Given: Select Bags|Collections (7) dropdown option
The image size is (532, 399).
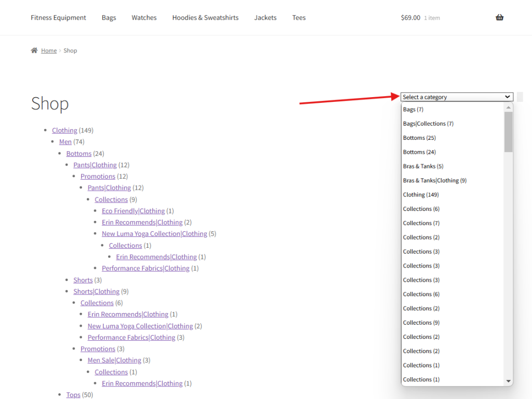Looking at the screenshot, I should tap(428, 124).
